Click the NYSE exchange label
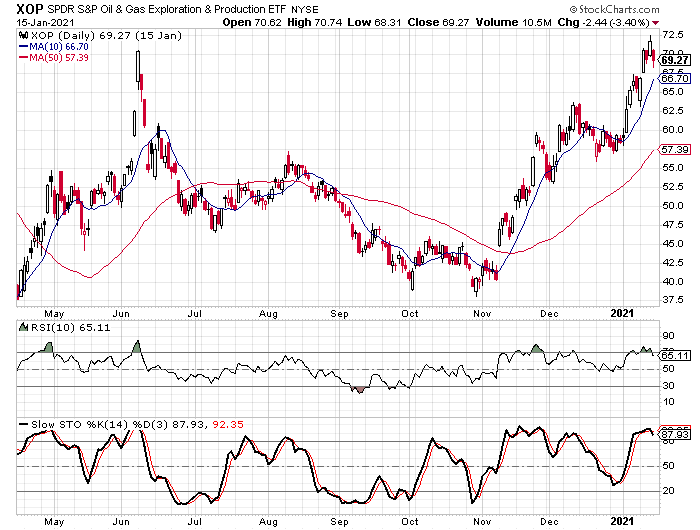700x530 pixels. tap(305, 9)
